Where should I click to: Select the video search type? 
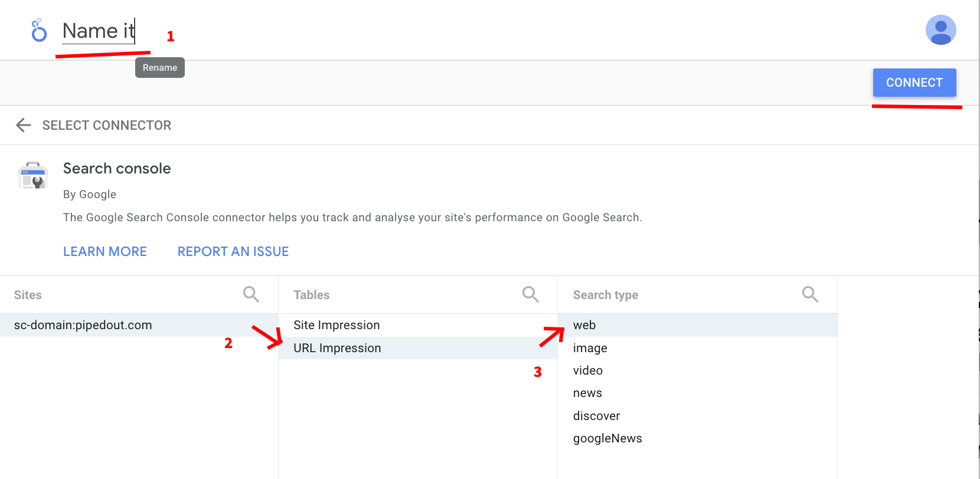(x=697, y=370)
